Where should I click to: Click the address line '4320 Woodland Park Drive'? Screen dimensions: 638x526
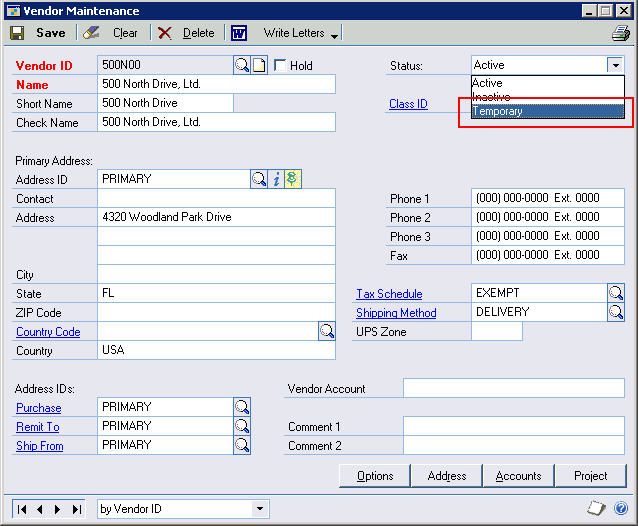point(216,217)
